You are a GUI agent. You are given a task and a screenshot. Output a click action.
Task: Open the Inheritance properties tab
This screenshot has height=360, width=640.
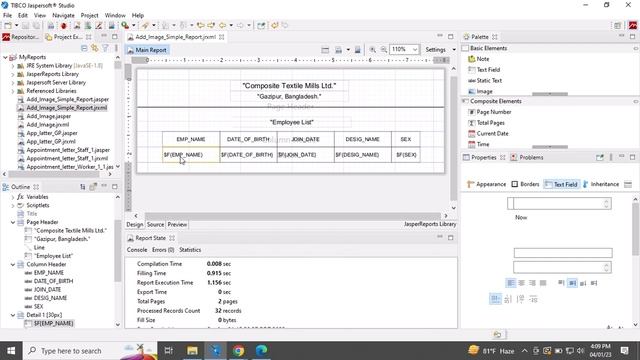601,184
